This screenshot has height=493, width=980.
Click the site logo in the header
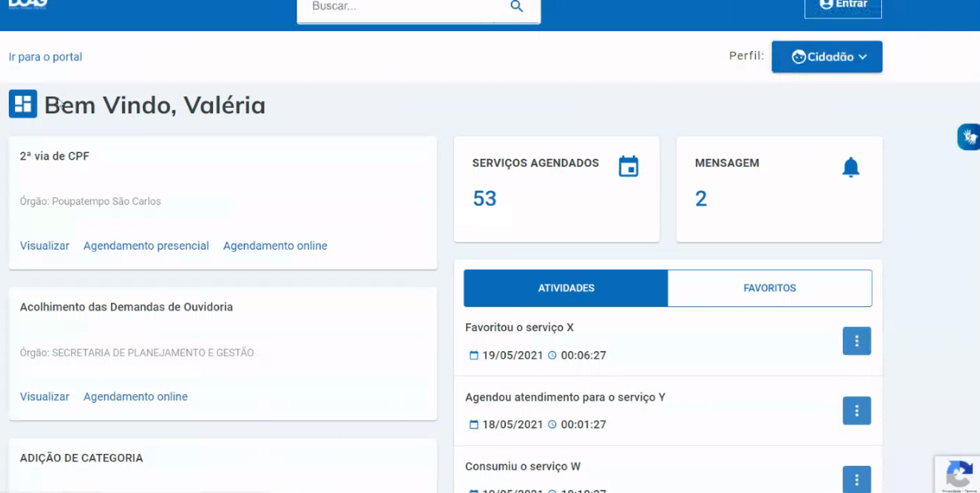click(28, 4)
